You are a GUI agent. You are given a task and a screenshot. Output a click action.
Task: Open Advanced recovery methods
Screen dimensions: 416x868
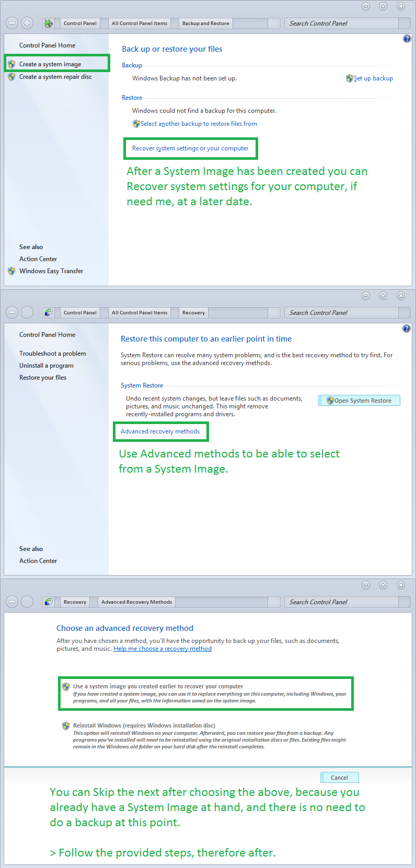pos(160,431)
